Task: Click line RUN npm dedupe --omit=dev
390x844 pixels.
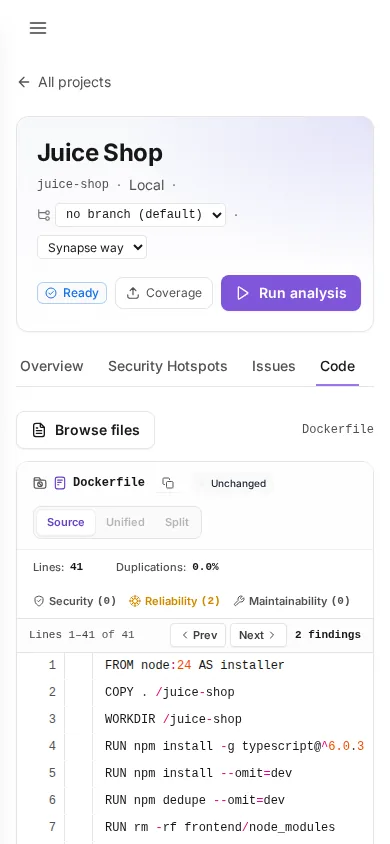Action: 195,800
